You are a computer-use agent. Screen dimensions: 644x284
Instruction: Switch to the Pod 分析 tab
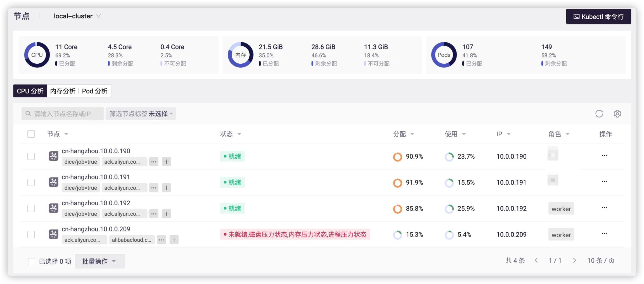95,91
